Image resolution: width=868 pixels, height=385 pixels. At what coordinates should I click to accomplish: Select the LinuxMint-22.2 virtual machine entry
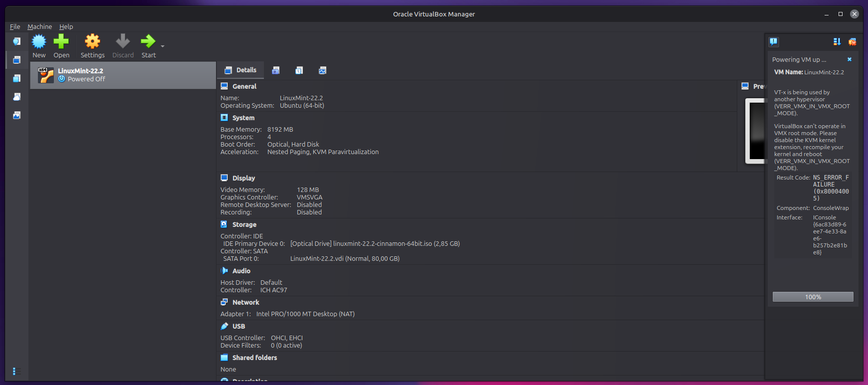[x=123, y=75]
